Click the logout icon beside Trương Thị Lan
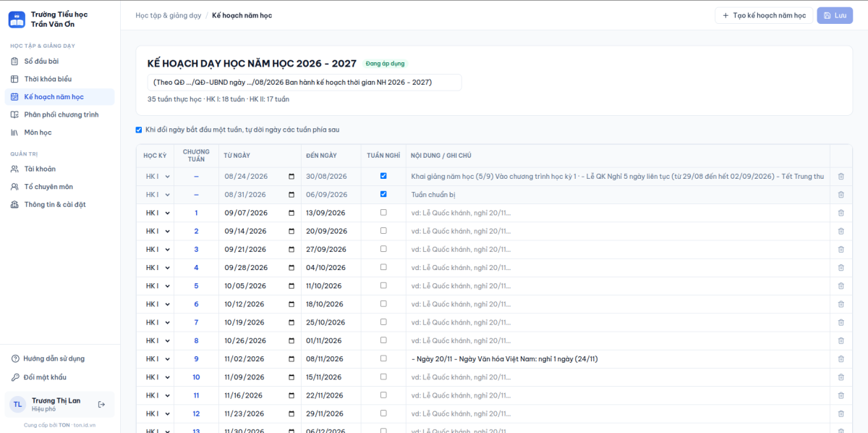This screenshot has width=868, height=433. 101,405
